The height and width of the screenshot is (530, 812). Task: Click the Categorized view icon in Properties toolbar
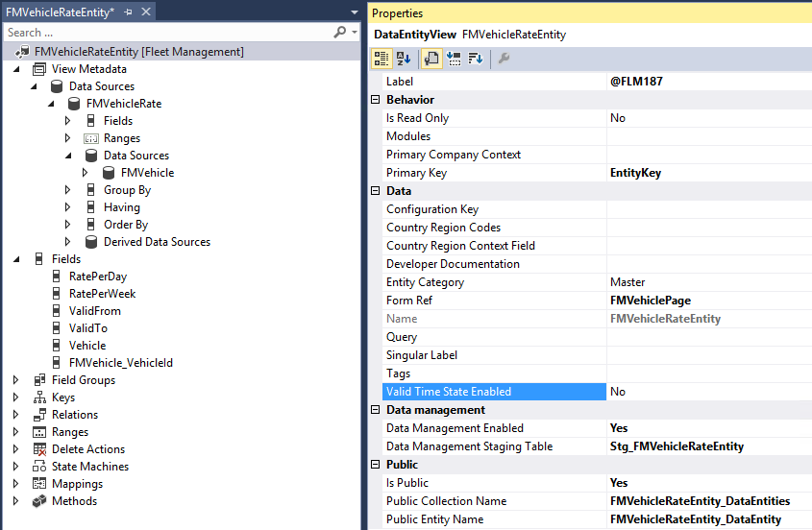point(381,59)
